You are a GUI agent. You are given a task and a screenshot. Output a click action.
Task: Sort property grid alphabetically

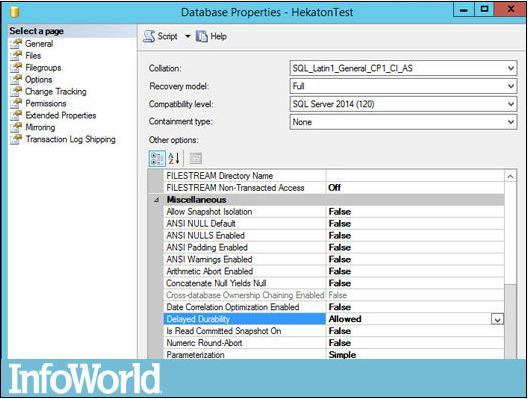[x=174, y=158]
